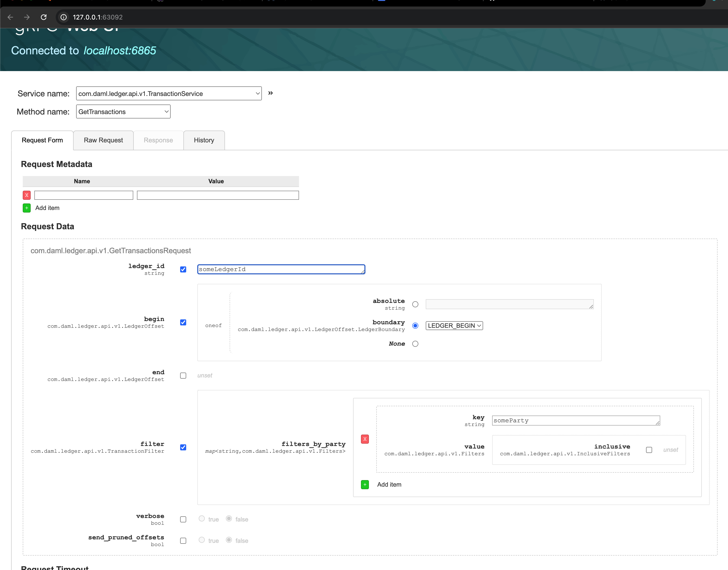The width and height of the screenshot is (728, 570).
Task: Click the browser back arrow
Action: click(10, 17)
